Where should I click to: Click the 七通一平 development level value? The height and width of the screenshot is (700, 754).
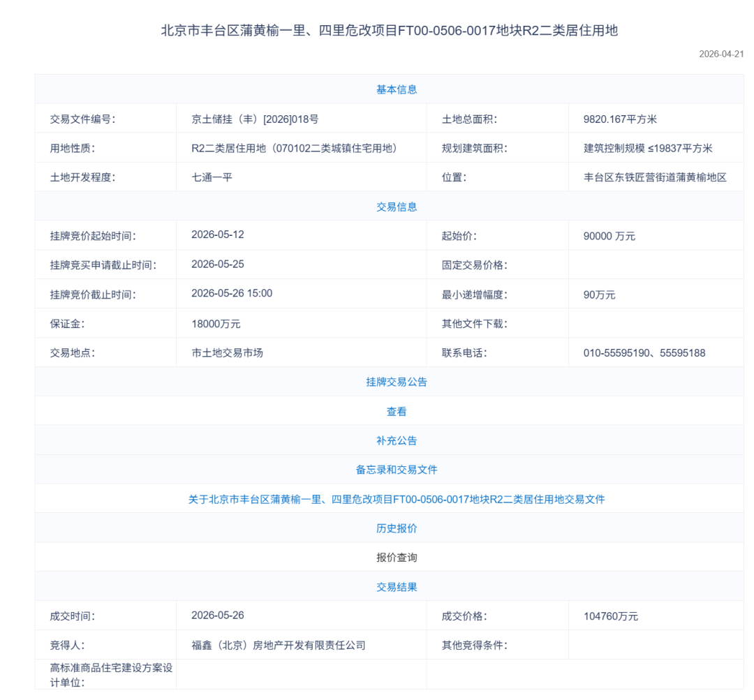[x=212, y=177]
